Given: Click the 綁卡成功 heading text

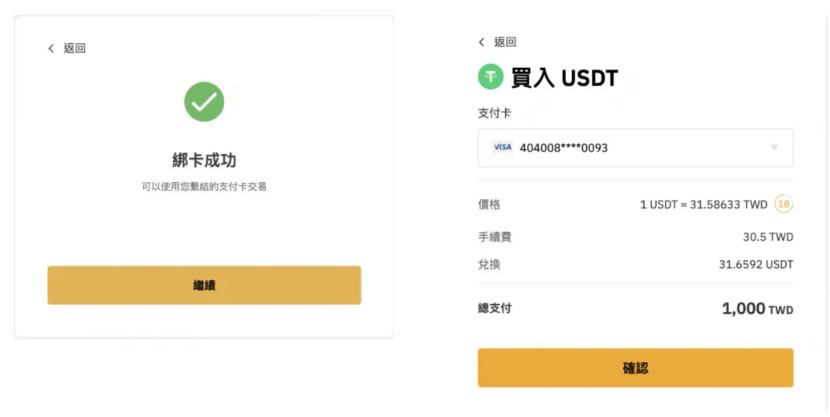Looking at the screenshot, I should (204, 160).
